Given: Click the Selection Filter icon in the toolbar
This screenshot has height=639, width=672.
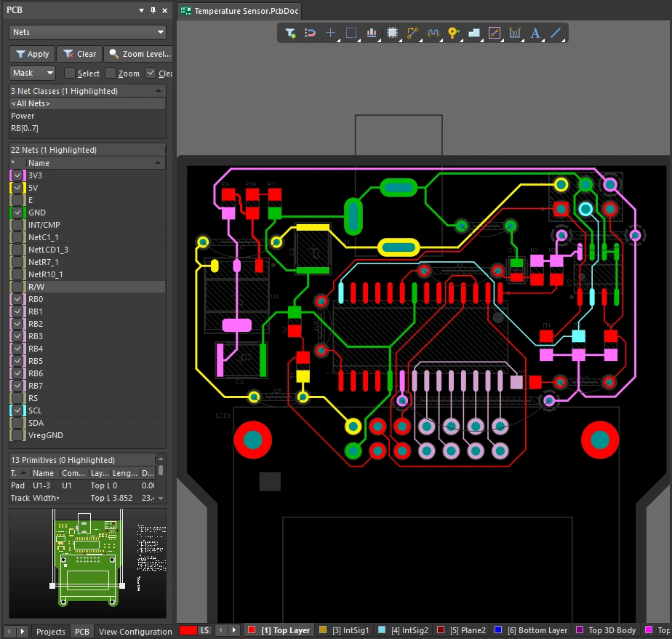Looking at the screenshot, I should pos(290,33).
